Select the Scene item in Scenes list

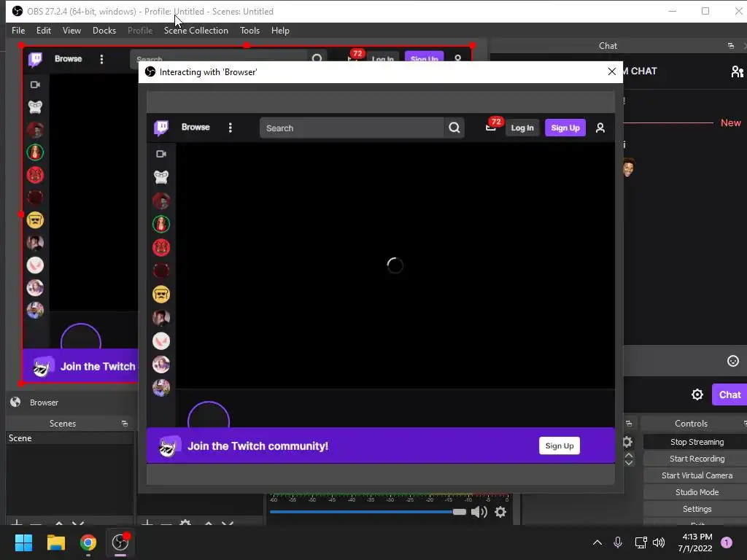click(69, 438)
